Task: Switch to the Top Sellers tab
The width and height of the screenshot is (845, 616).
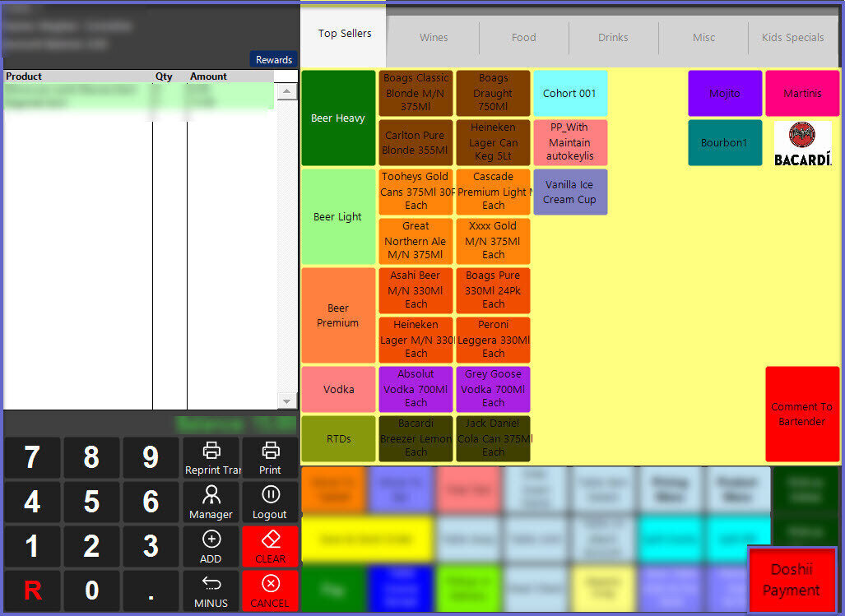Action: point(345,34)
